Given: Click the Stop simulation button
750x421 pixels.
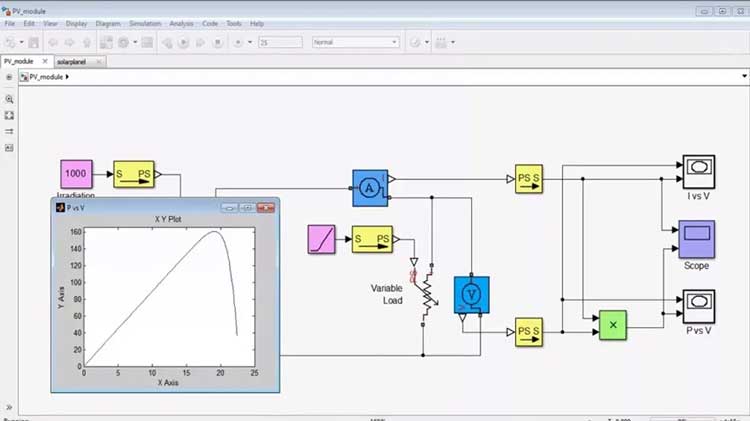Looking at the screenshot, I should (x=217, y=42).
